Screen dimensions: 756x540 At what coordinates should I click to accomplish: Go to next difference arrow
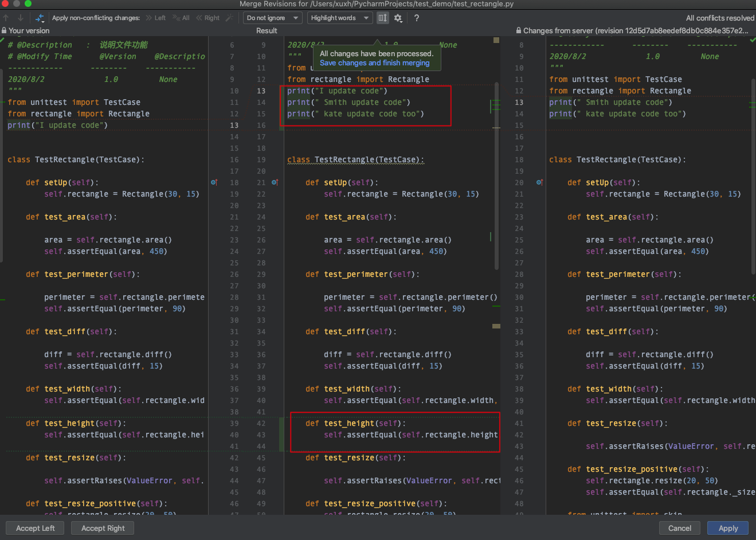[20, 18]
